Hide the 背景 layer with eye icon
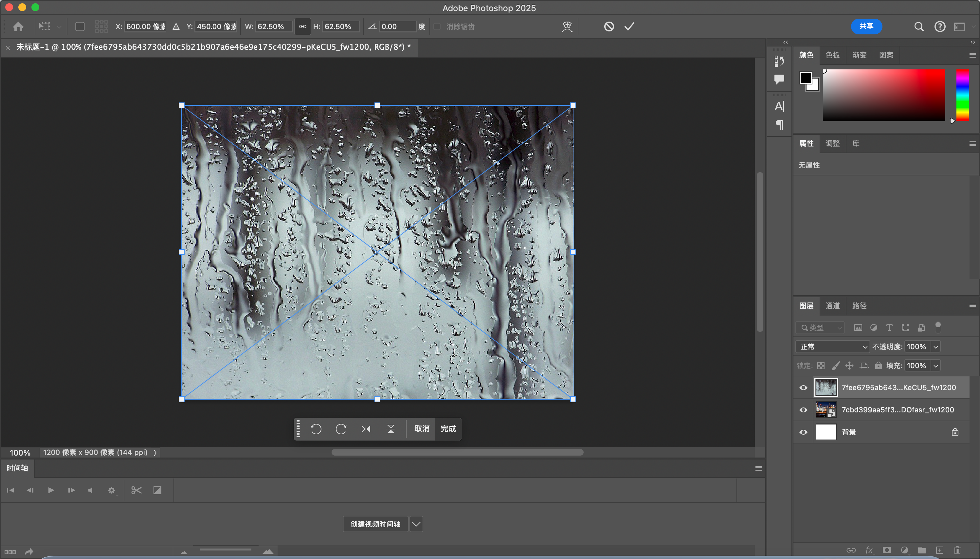The width and height of the screenshot is (980, 559). tap(803, 432)
